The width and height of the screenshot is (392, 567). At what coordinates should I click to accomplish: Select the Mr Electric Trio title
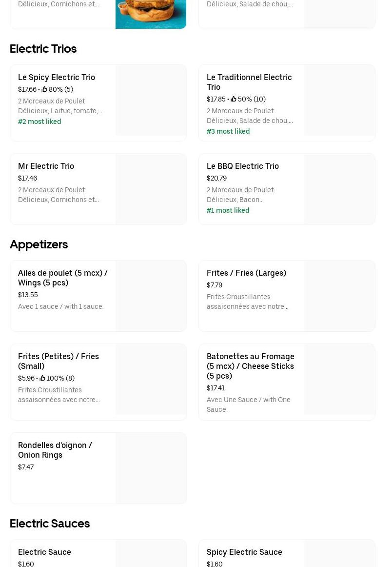[x=46, y=166]
